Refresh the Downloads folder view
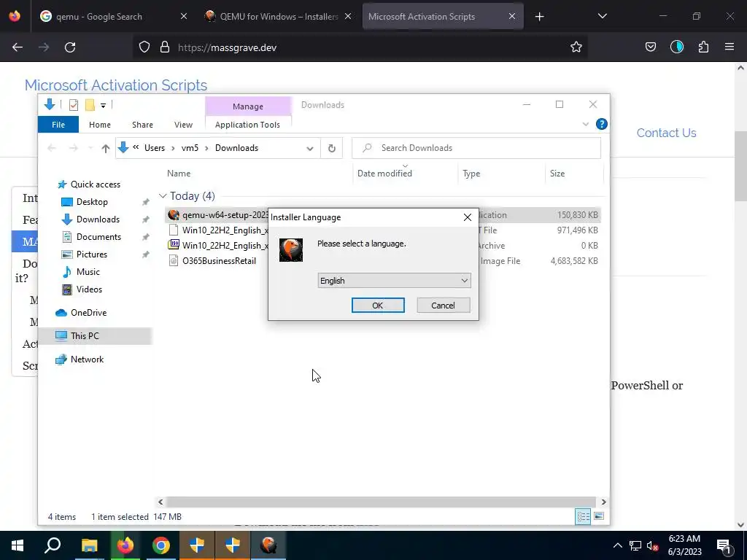Image resolution: width=747 pixels, height=560 pixels. point(332,148)
